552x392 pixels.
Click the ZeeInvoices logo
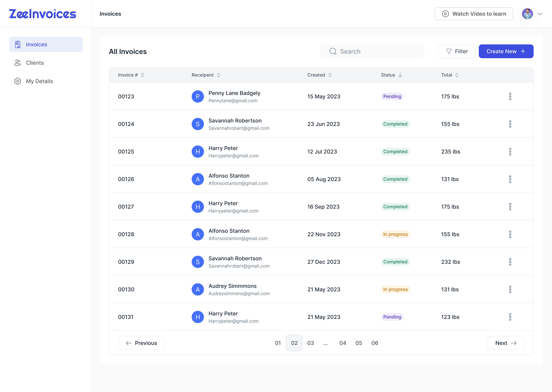[x=43, y=14]
